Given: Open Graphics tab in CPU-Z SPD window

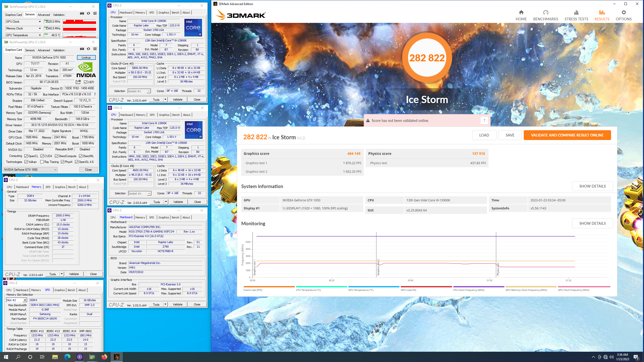Looking at the screenshot, I should point(60,290).
